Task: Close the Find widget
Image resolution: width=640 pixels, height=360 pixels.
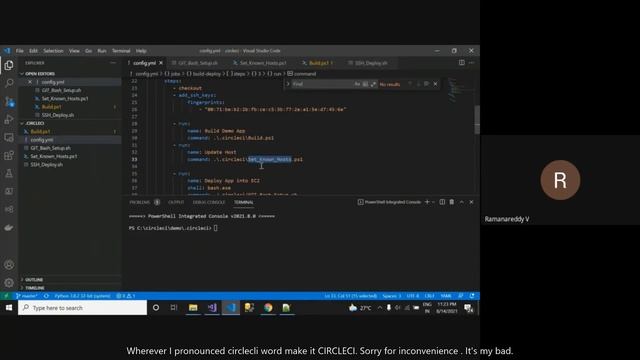Action: tap(435, 84)
